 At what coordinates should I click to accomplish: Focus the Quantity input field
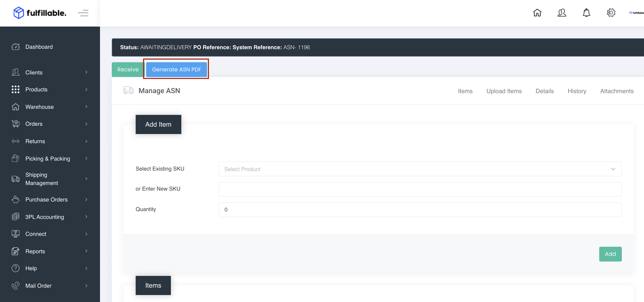point(420,210)
